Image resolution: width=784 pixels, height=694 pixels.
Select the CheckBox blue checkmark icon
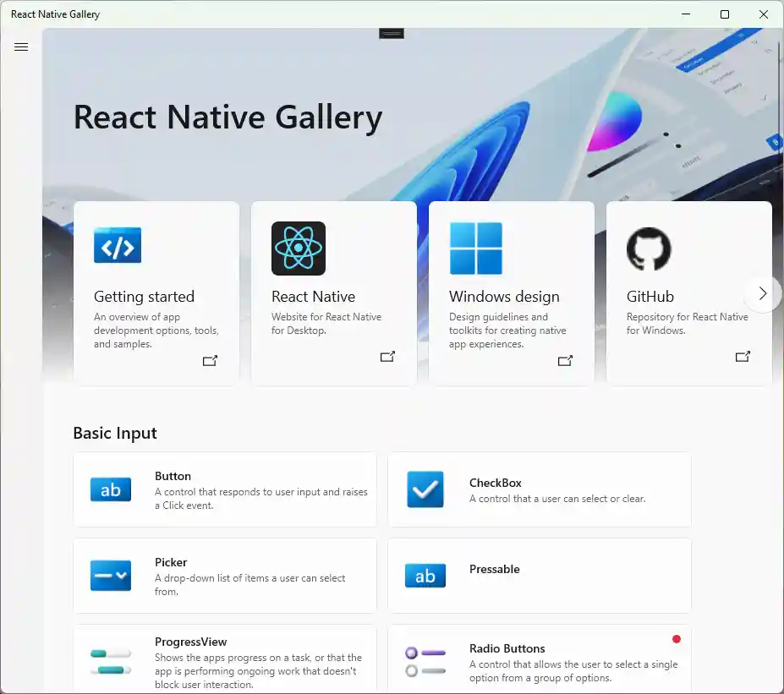pyautogui.click(x=425, y=488)
